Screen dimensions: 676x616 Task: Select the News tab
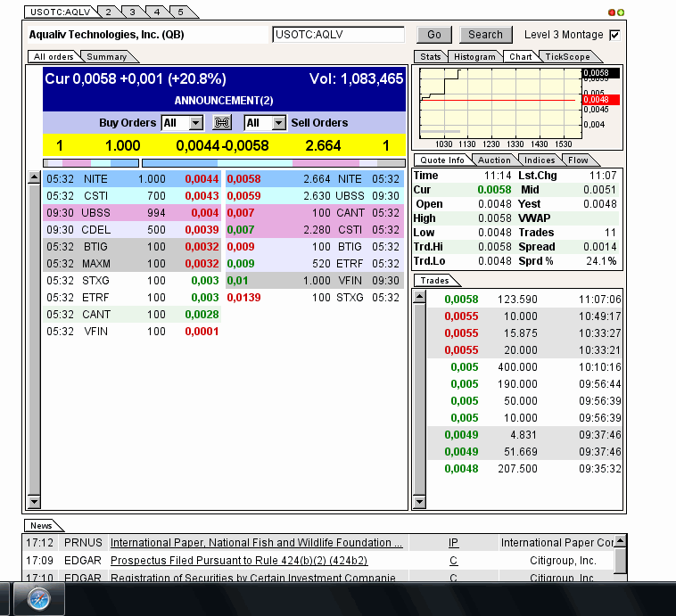click(x=41, y=526)
